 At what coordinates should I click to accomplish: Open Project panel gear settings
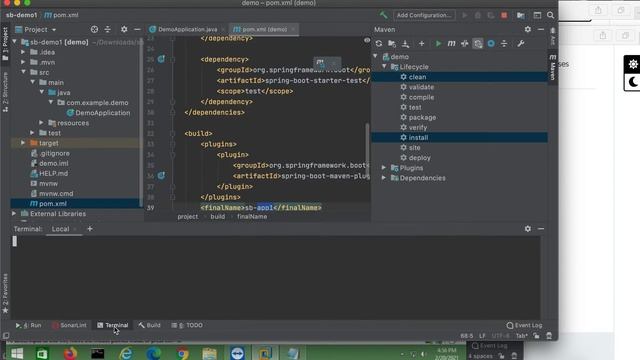(124, 29)
